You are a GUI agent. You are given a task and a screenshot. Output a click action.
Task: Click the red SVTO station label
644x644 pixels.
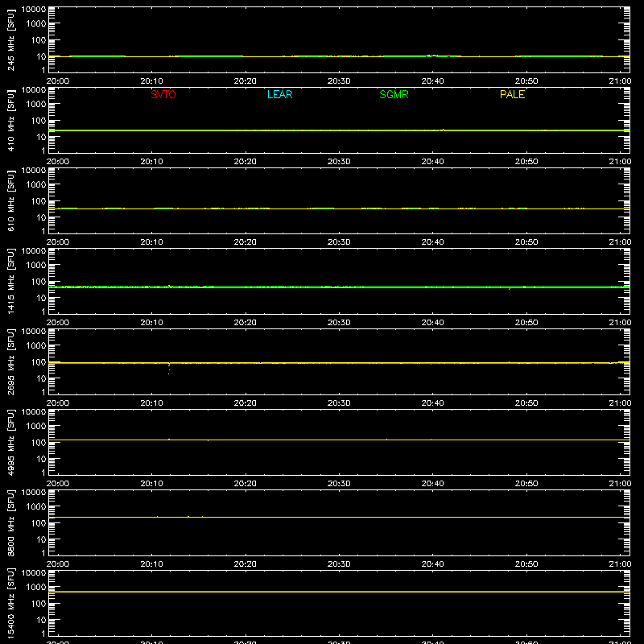click(163, 94)
